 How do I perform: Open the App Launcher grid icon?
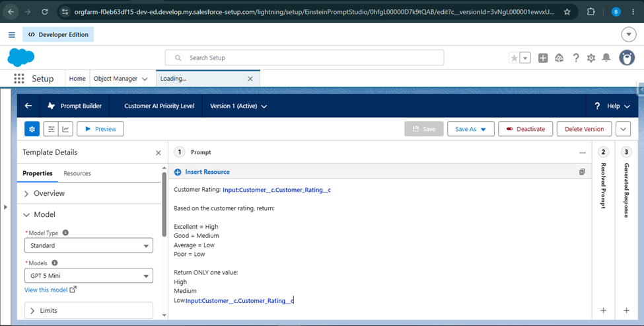[x=19, y=79]
